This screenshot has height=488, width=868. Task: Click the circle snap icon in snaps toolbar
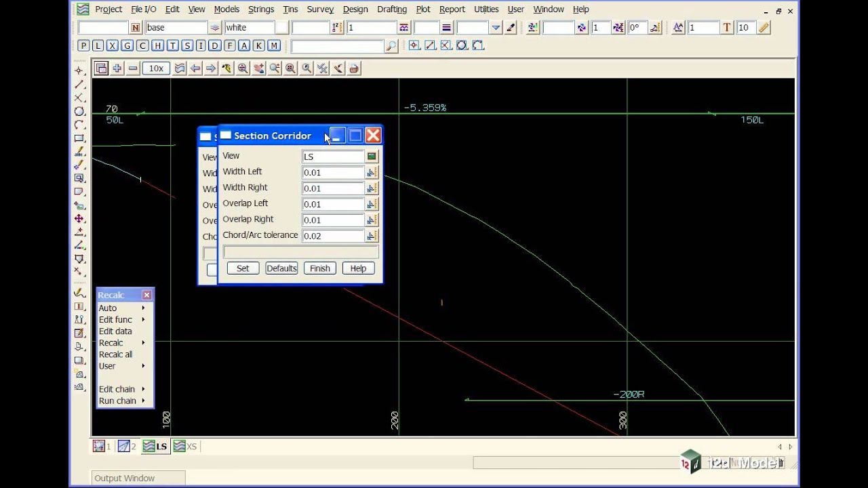coord(462,45)
